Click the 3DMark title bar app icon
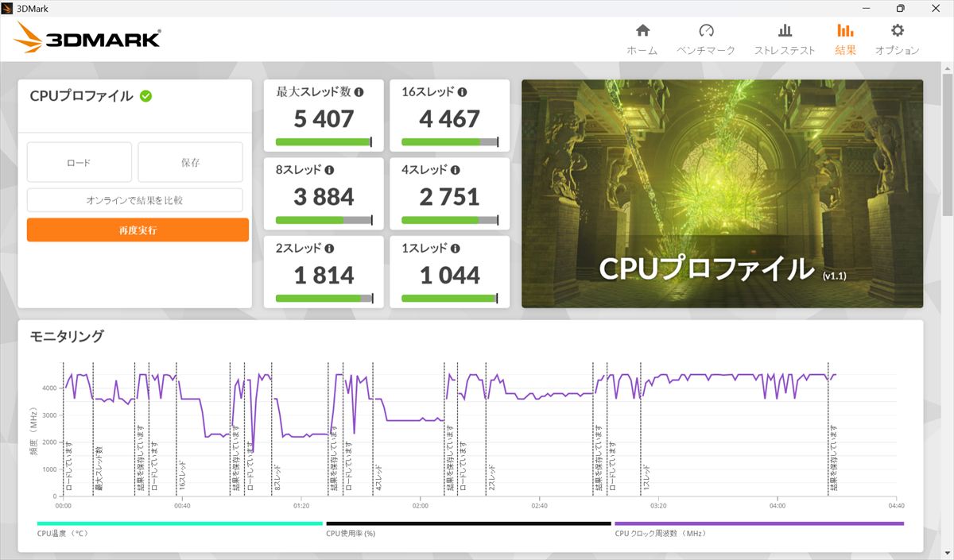This screenshot has width=954, height=560. [x=8, y=8]
